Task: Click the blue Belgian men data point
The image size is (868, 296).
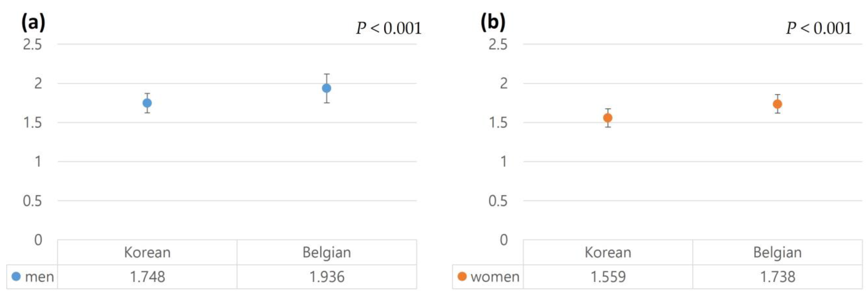Action: tap(326, 88)
